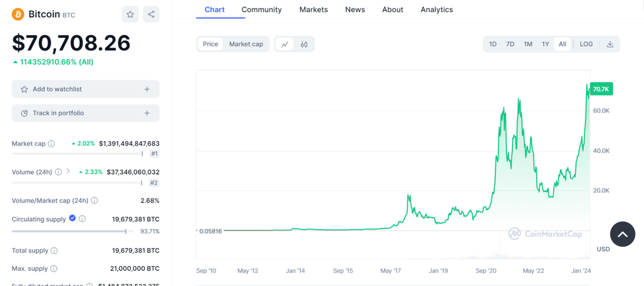Screen dimensions: 644x286
Task: Open Total supply info icon
Action: tap(54, 251)
